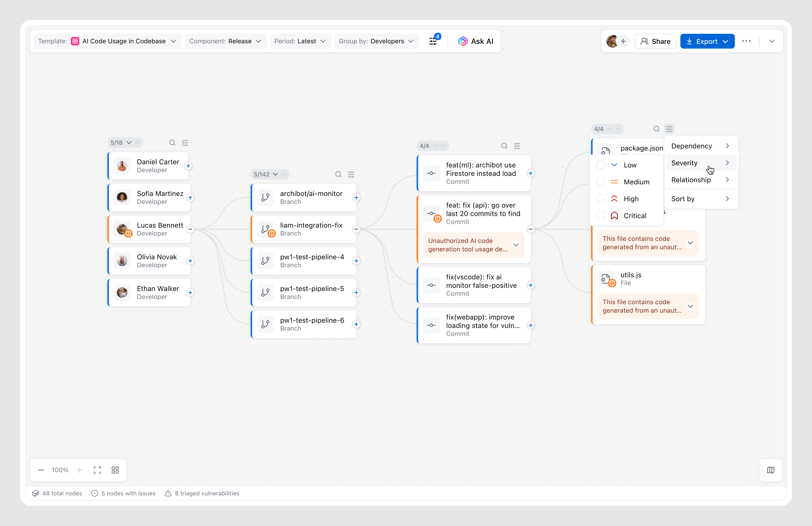
Task: Click the fit-to-screen icon in zoom bar
Action: (97, 470)
